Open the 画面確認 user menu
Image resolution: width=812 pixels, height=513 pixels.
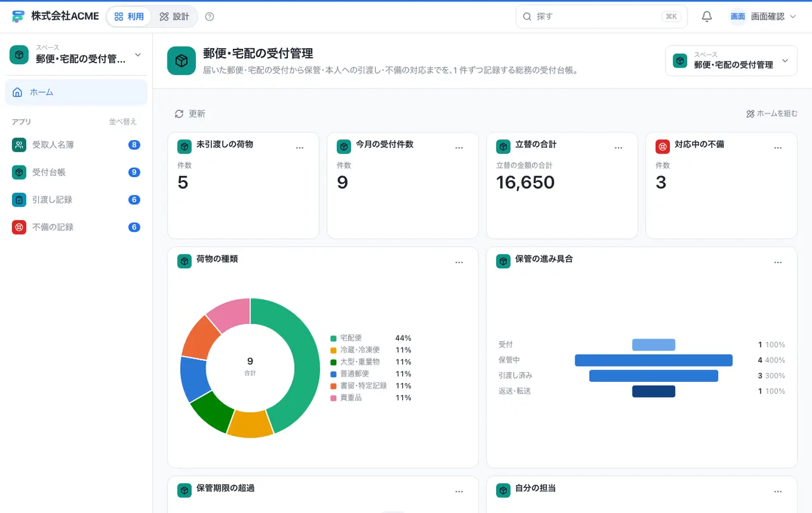763,16
